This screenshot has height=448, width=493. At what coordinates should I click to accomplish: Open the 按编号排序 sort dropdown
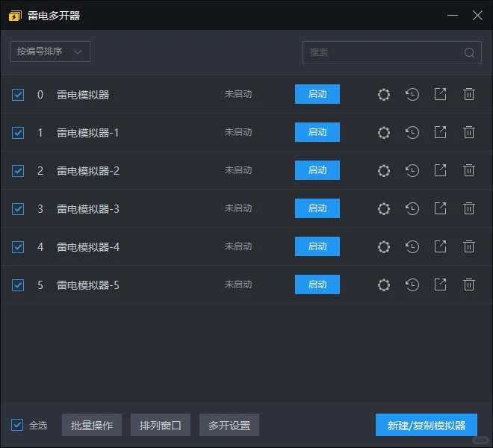50,52
